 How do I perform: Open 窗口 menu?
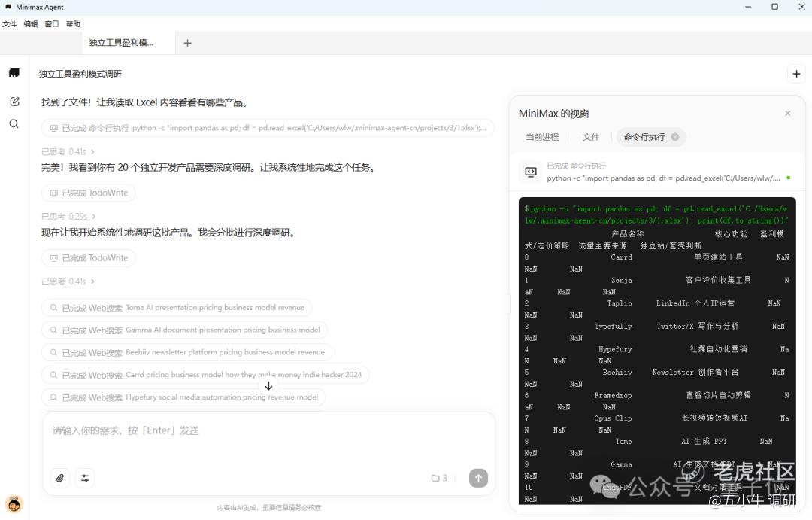click(52, 24)
